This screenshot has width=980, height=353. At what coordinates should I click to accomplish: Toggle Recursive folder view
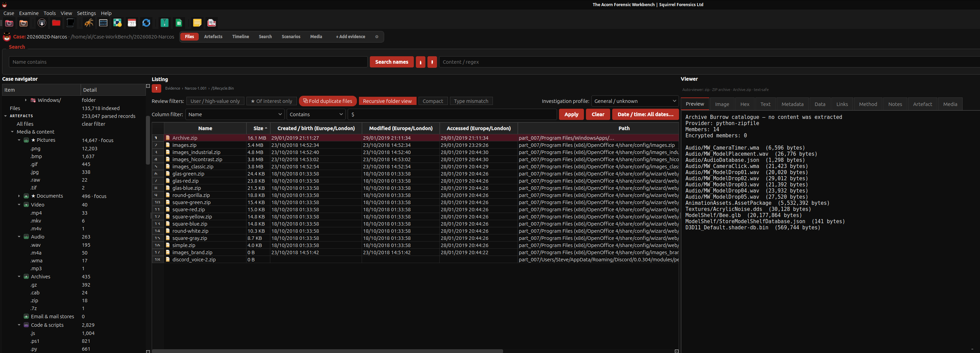(x=387, y=101)
